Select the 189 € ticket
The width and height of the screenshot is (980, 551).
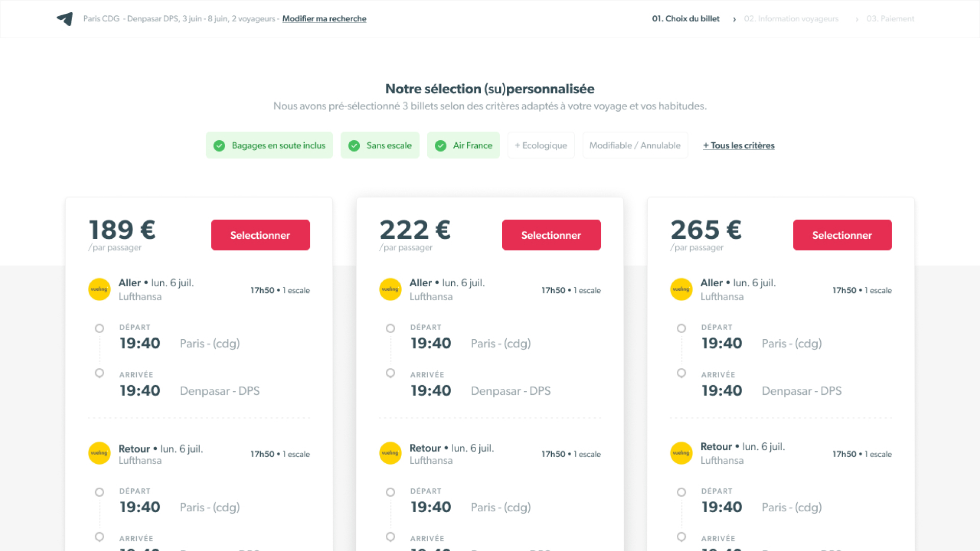pos(260,235)
